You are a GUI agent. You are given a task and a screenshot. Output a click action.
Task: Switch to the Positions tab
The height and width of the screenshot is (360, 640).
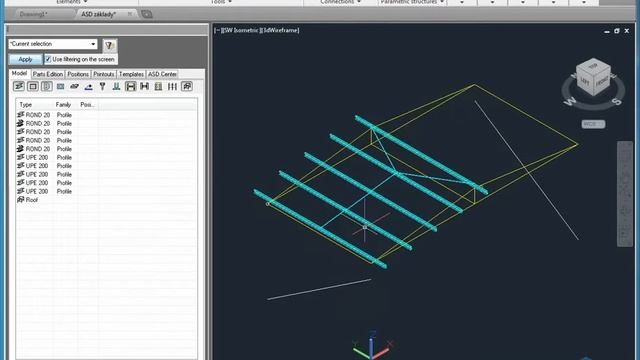click(78, 74)
